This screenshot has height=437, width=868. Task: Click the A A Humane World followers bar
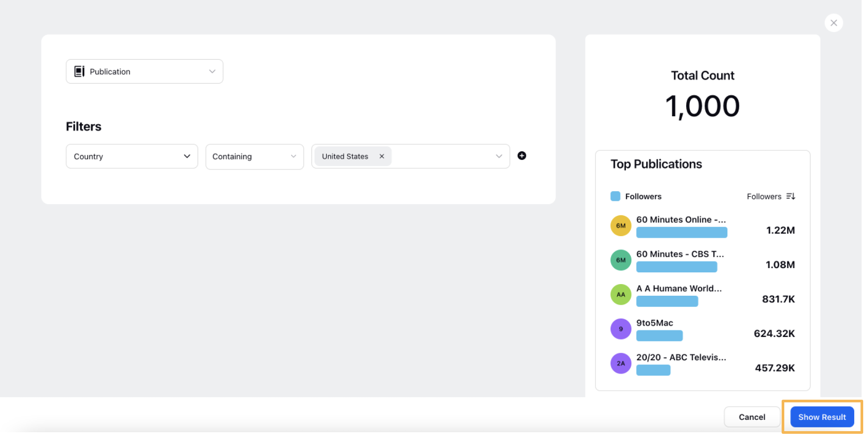coord(667,301)
